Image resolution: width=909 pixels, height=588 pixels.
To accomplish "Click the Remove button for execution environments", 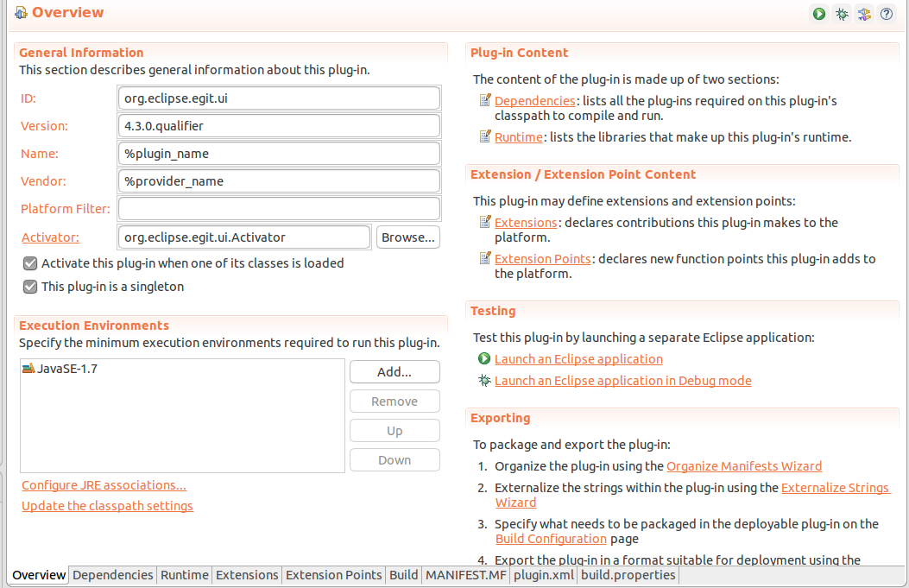I will point(395,401).
